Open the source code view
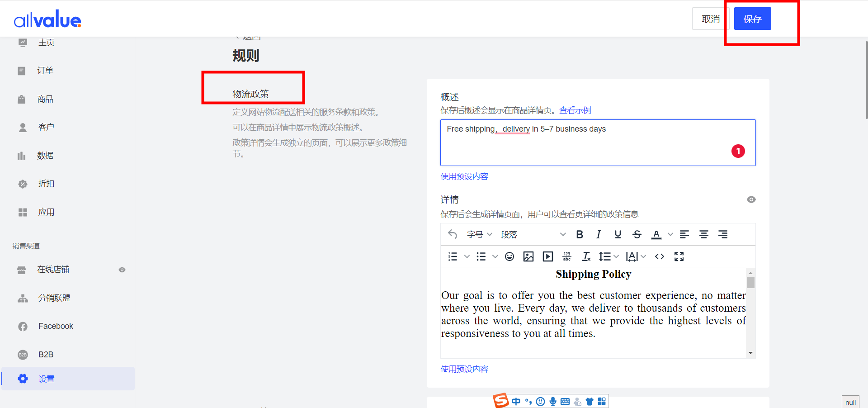The width and height of the screenshot is (868, 408). (x=660, y=257)
